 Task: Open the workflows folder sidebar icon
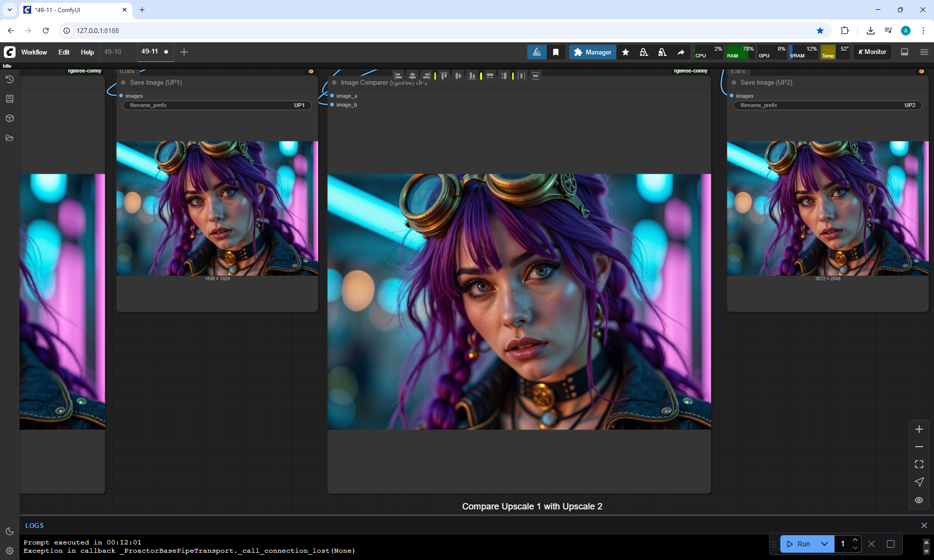(9, 138)
